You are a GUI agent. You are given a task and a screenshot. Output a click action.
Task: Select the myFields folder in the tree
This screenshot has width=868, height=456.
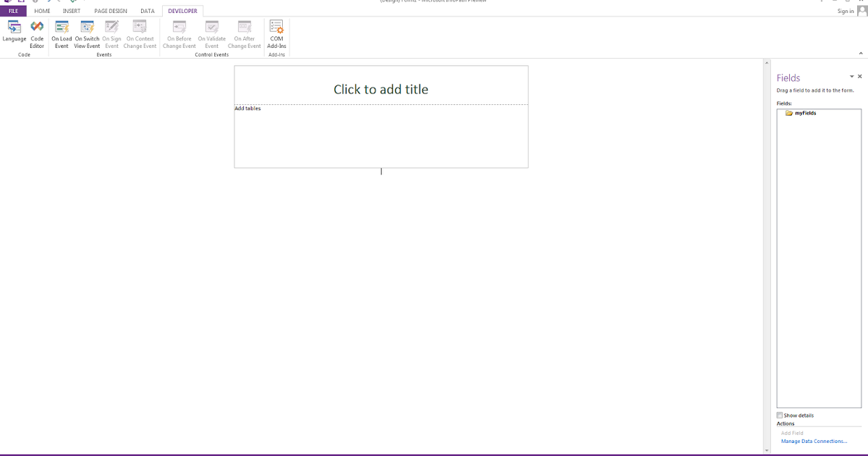pyautogui.click(x=801, y=113)
